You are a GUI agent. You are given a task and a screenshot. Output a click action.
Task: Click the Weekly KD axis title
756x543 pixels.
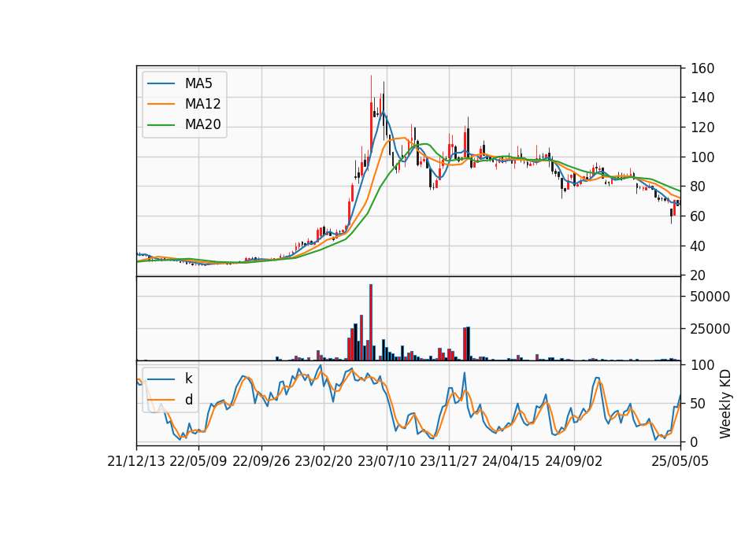(x=724, y=404)
